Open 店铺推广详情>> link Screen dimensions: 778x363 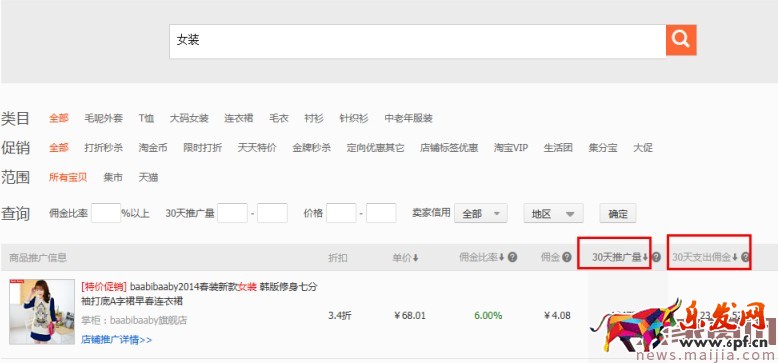(x=117, y=340)
